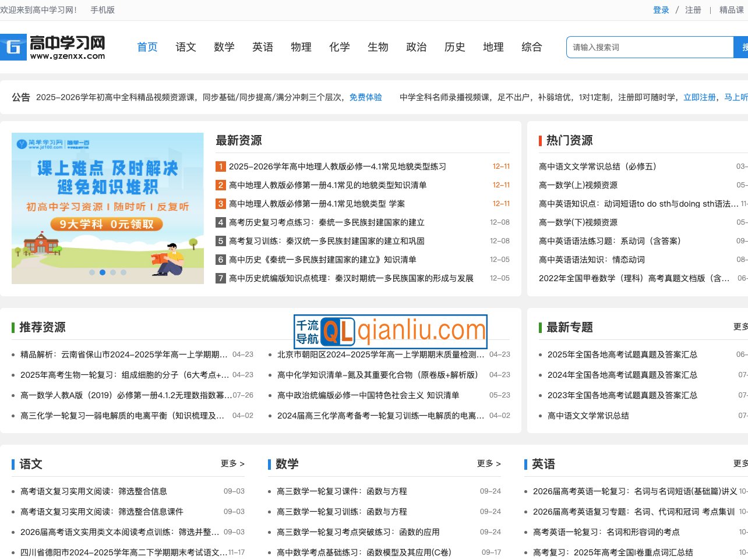The image size is (748, 560).
Task: Select the second carousel indicator dot
Action: 103,272
